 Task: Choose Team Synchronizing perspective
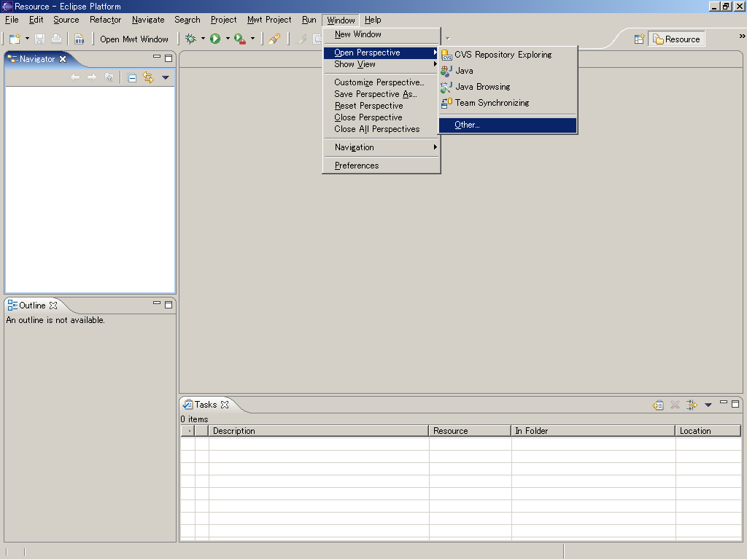click(x=508, y=103)
